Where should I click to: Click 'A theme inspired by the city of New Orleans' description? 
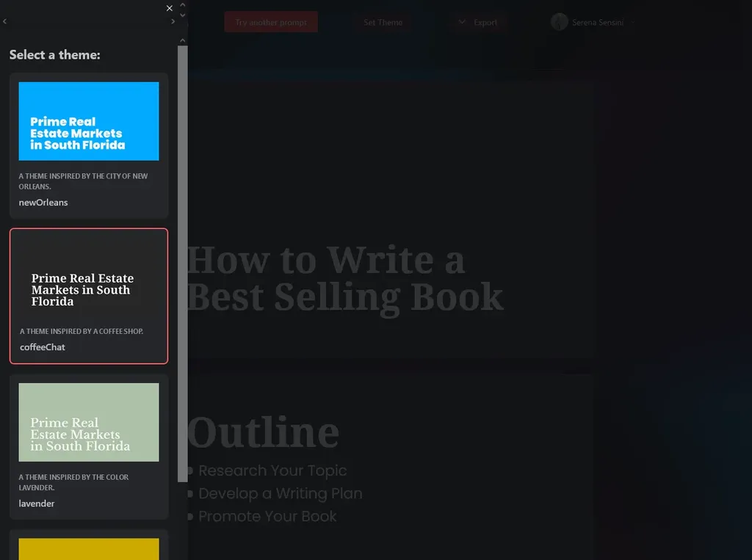pos(84,181)
